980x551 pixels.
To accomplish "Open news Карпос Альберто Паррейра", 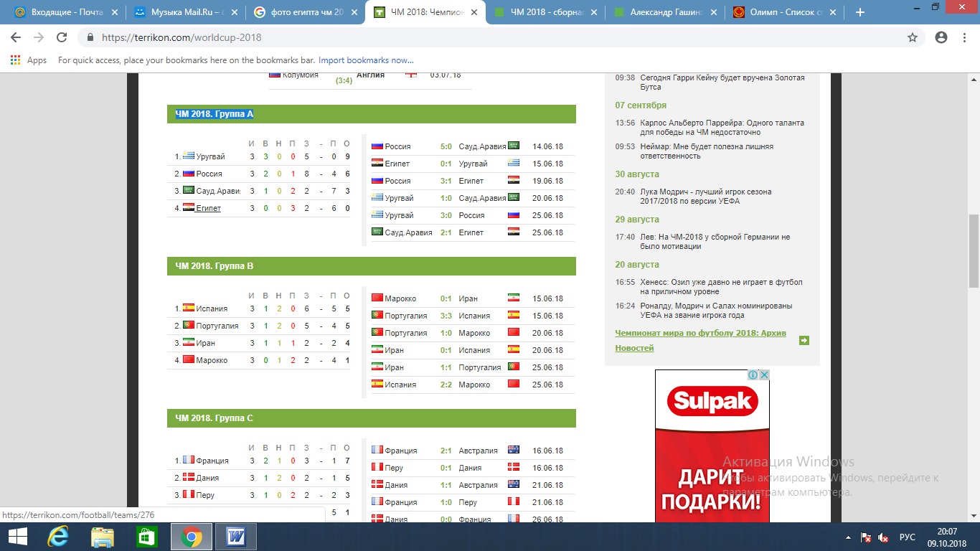I will pos(722,128).
